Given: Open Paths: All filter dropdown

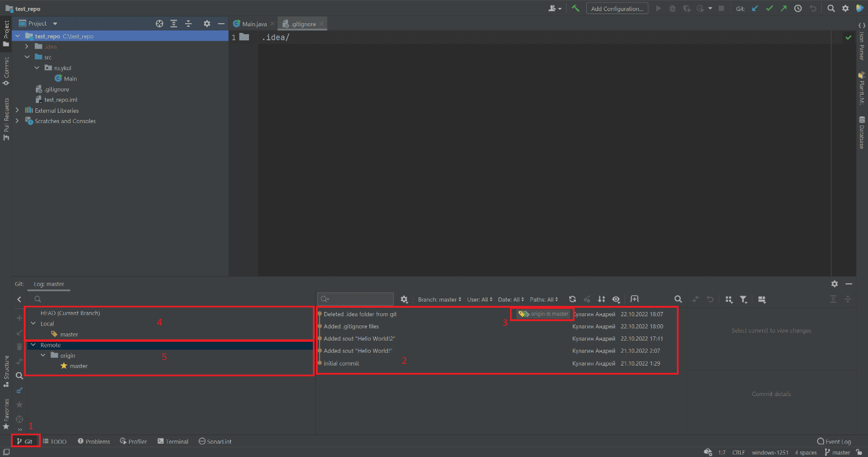Looking at the screenshot, I should pyautogui.click(x=544, y=300).
